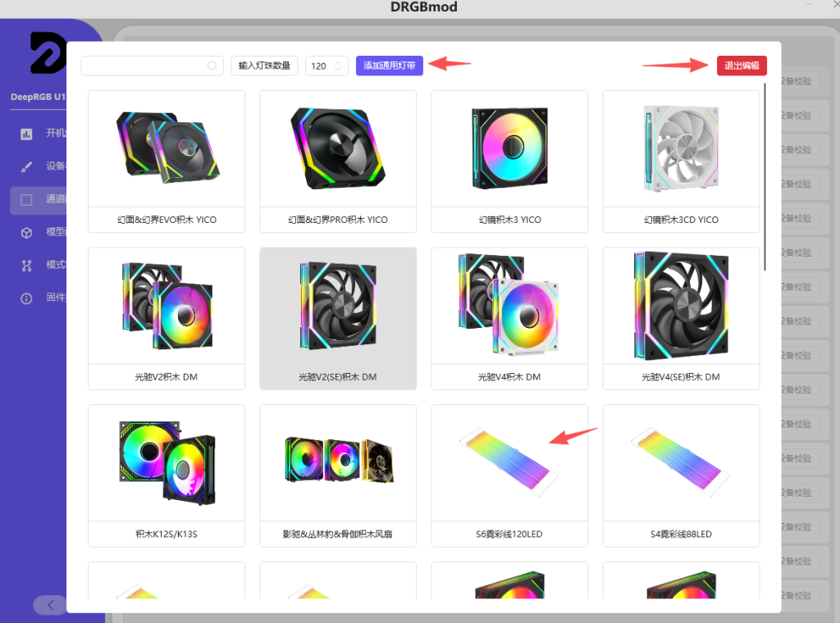Pick 影驰&丛林豹&骨伽积木风扇 card
The height and width of the screenshot is (623, 840).
click(x=338, y=475)
